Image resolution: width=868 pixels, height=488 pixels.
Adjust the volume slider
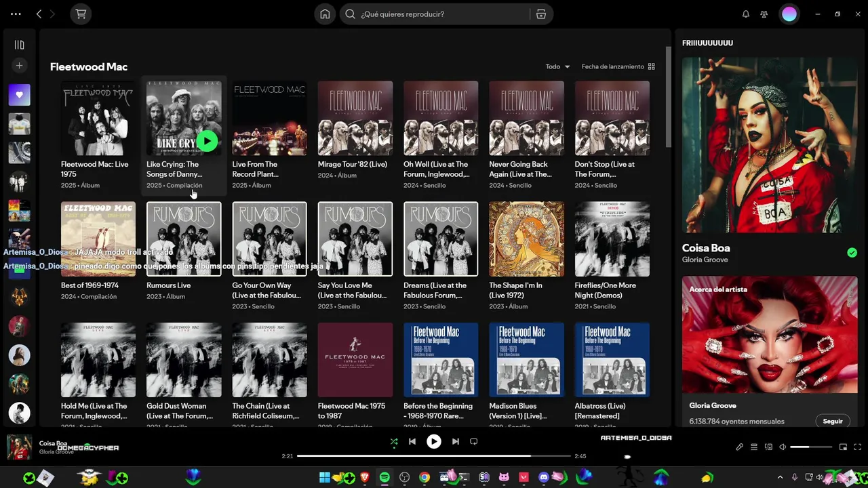pos(811,447)
